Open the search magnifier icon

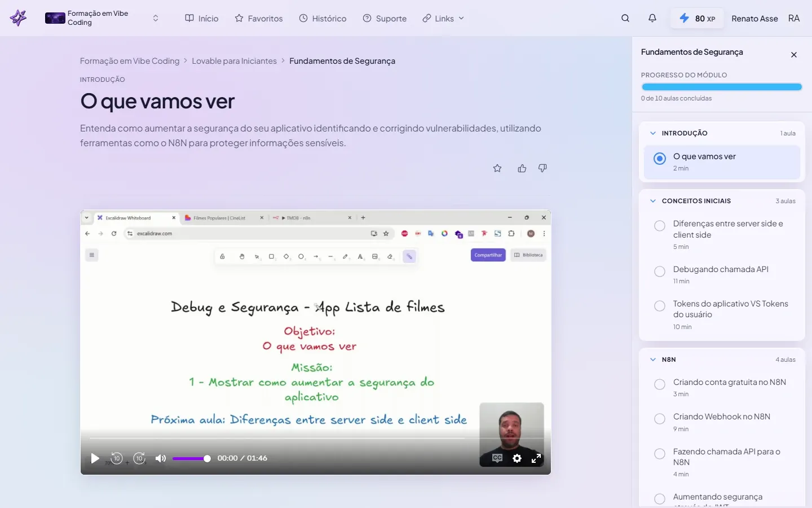[625, 18]
